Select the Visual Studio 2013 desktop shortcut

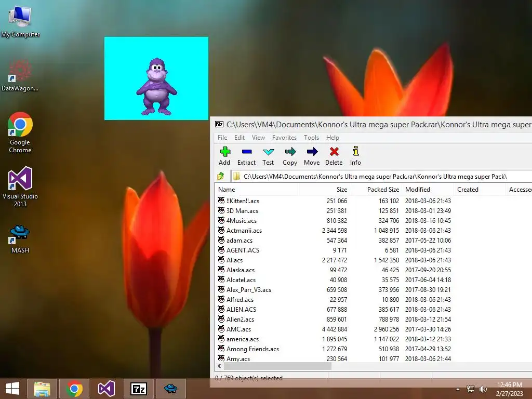point(20,187)
